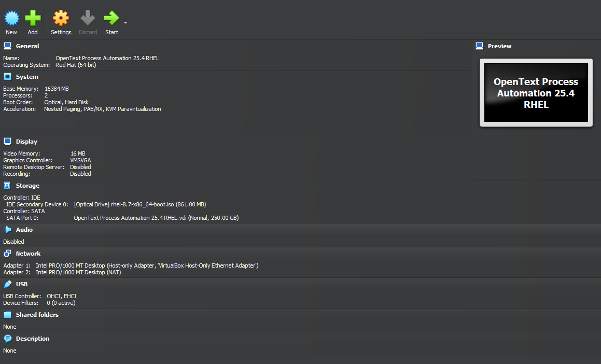Click the New virtual machine icon

[x=11, y=19]
